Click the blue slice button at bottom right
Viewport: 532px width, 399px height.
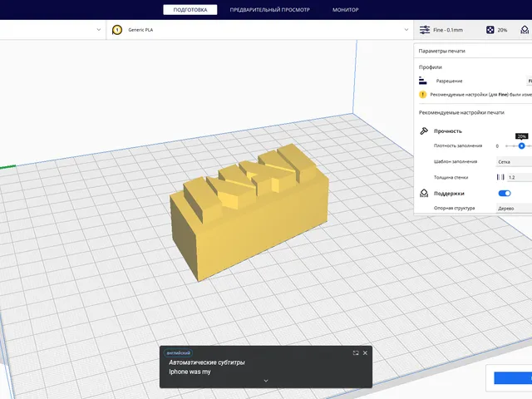pos(513,378)
